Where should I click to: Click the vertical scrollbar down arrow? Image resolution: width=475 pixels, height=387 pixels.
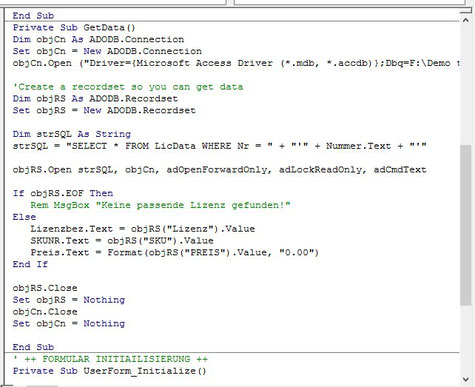tap(466, 379)
